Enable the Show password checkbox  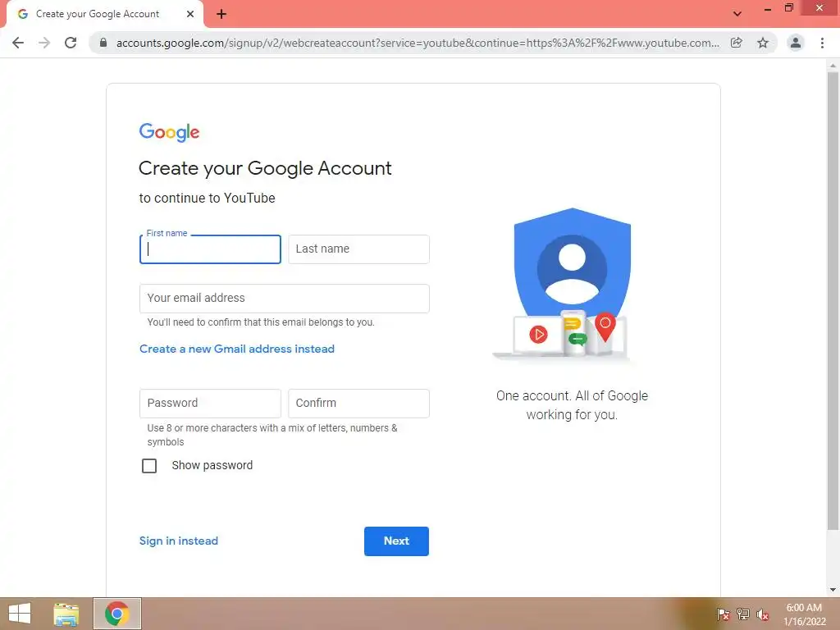149,466
